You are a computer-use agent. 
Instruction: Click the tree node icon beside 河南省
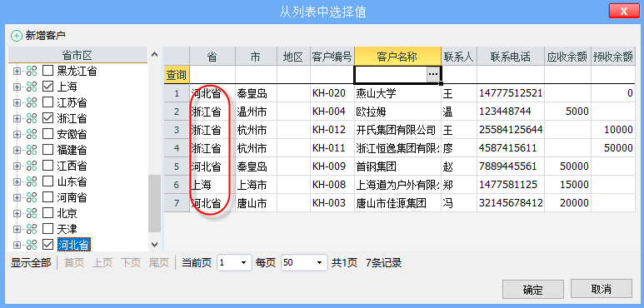(x=32, y=197)
